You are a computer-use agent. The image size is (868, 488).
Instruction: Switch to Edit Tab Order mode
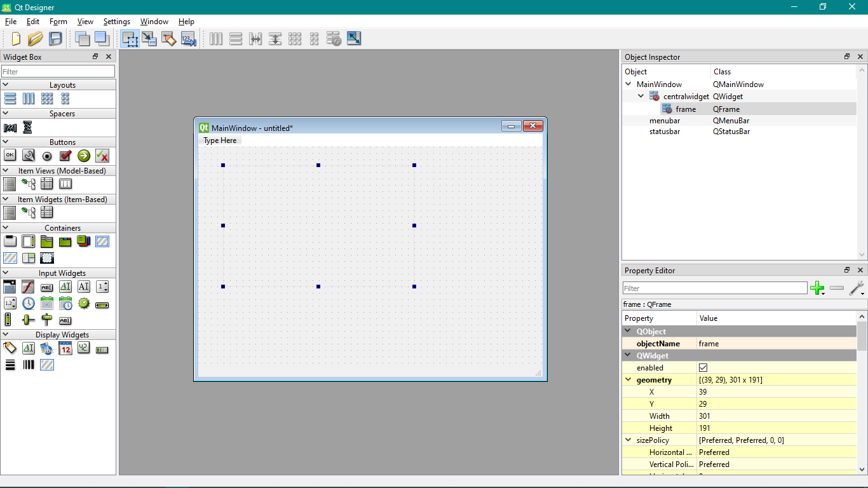188,39
